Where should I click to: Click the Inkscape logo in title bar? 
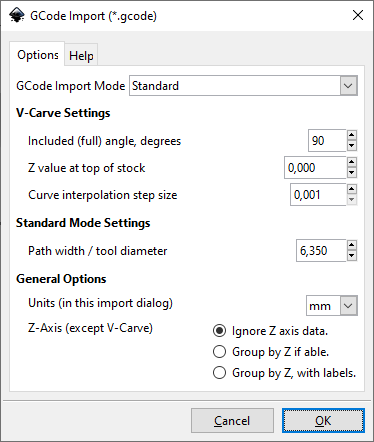[x=17, y=15]
